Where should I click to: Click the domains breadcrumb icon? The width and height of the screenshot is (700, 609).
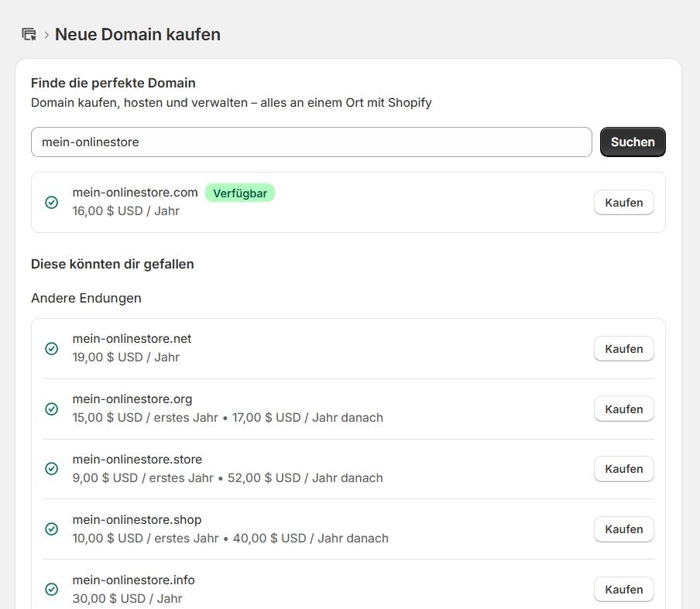tap(29, 34)
